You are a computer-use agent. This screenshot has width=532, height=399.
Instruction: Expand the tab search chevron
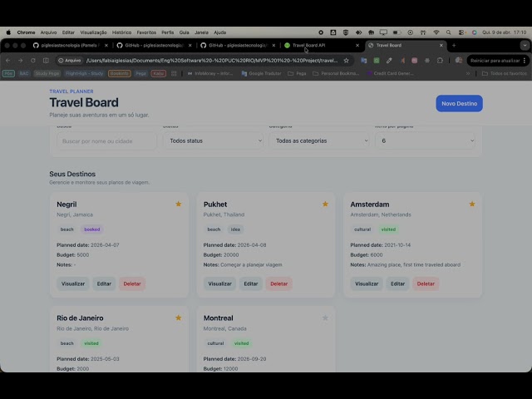(525, 45)
